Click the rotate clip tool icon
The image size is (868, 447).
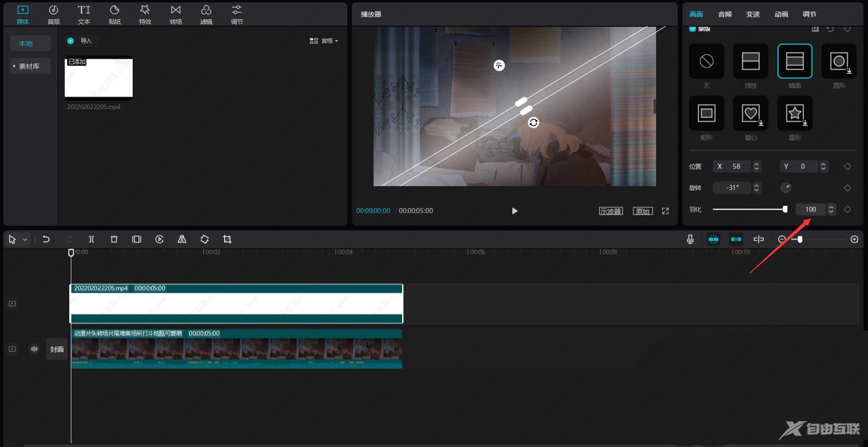tap(205, 239)
